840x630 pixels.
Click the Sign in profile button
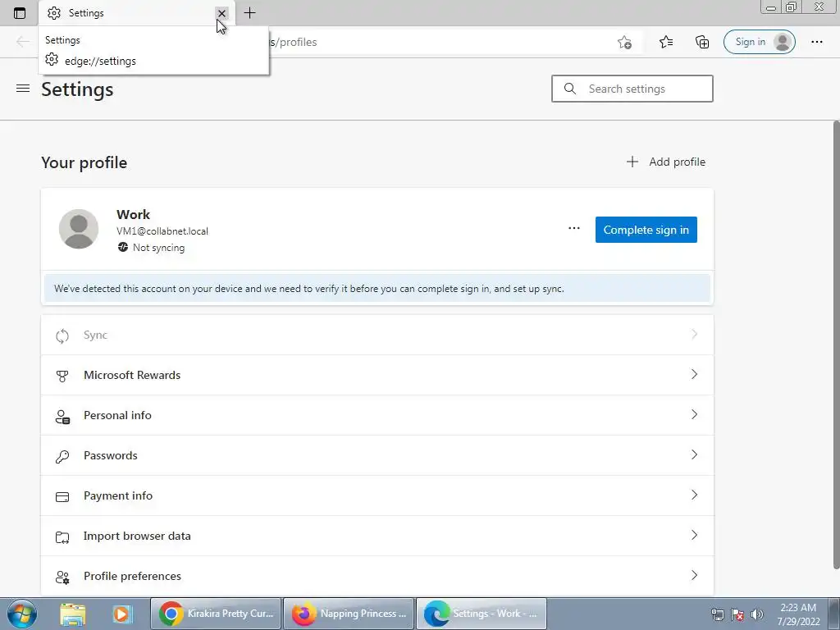tap(759, 42)
